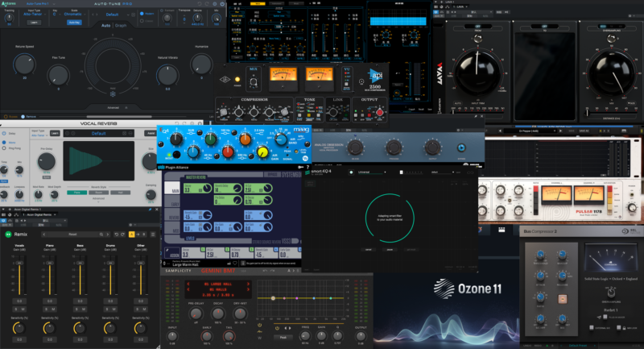
Task: Switch to the Graph tab in Auto-Tune
Action: pos(121,25)
